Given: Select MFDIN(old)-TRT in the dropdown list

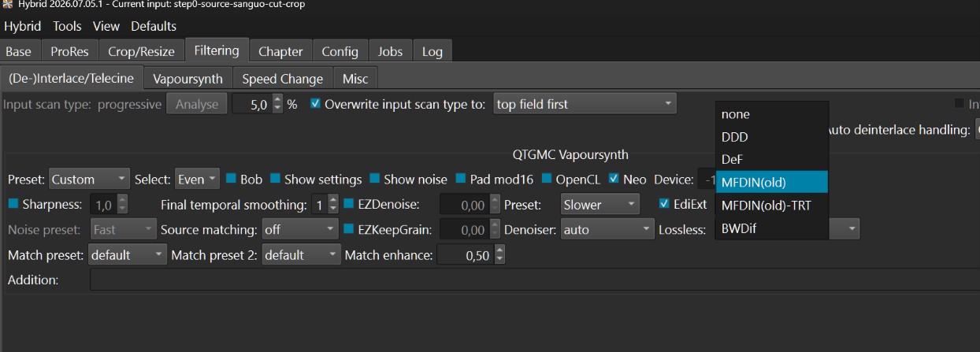Looking at the screenshot, I should click(772, 206).
